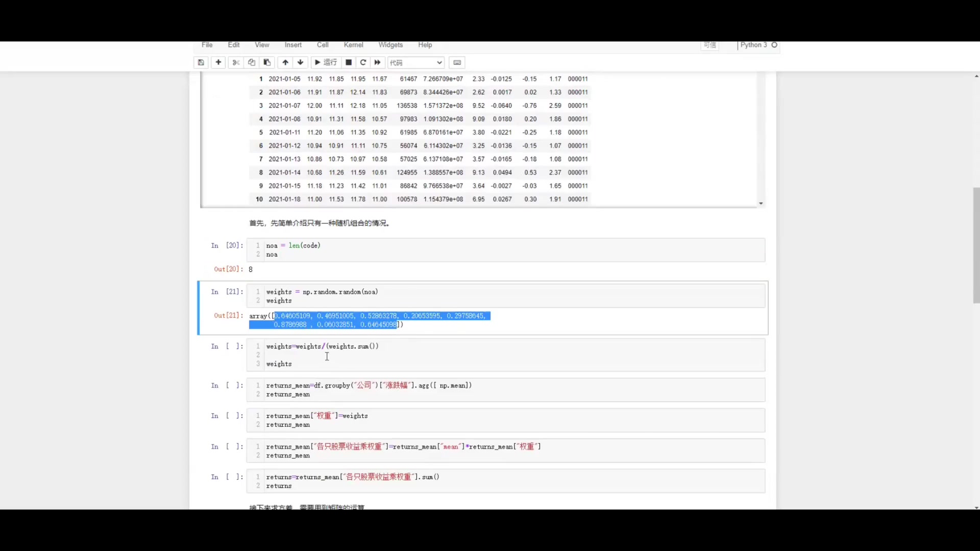Click value 2.59 in row 3
980x551 pixels.
click(x=555, y=106)
